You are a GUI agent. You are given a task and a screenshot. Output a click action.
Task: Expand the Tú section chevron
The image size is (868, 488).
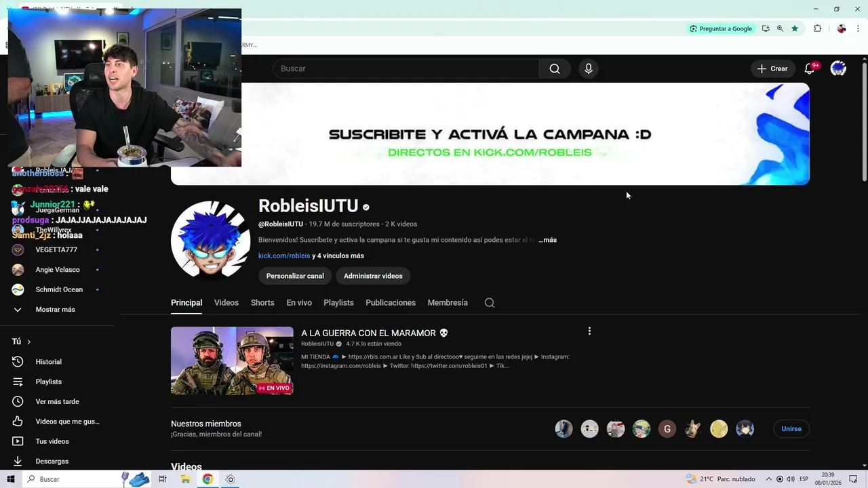pyautogui.click(x=28, y=342)
